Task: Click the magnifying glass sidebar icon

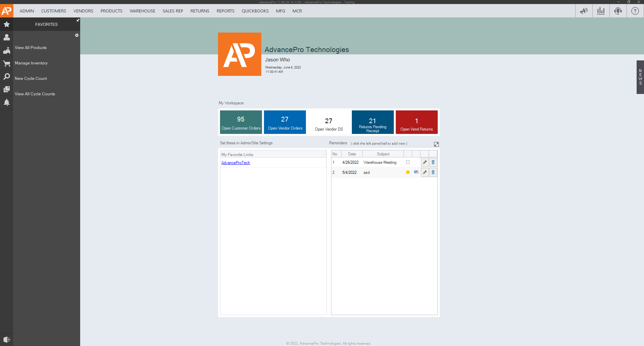Action: tap(6, 77)
